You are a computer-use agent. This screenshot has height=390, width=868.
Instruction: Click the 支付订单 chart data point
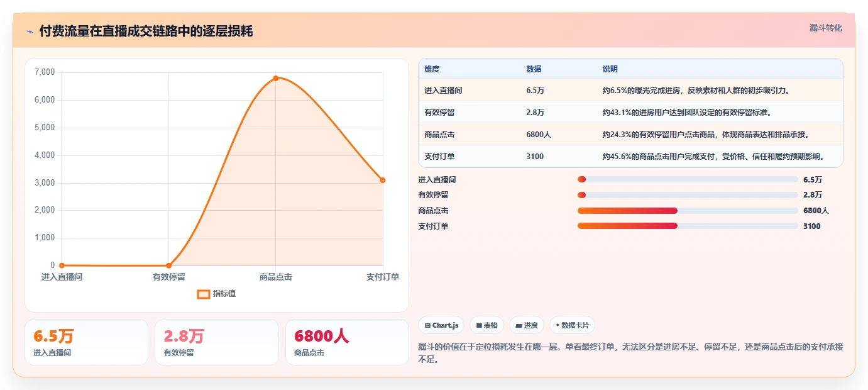coord(383,180)
